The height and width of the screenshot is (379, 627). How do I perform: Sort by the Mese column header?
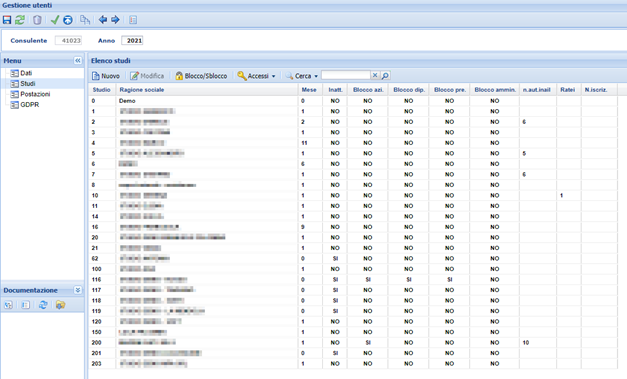point(310,90)
